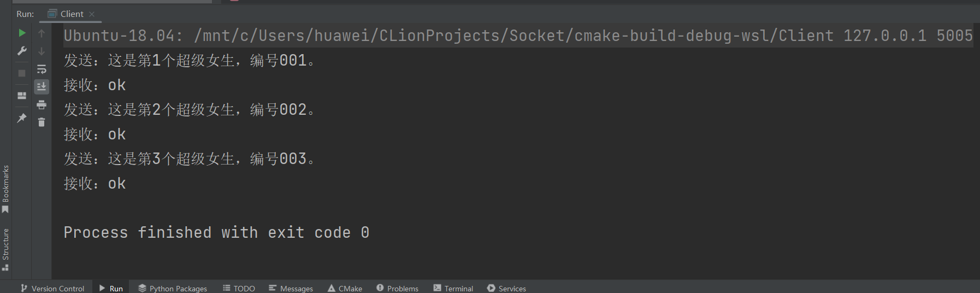Print console output with printer icon
The width and height of the screenshot is (980, 293).
tap(42, 104)
